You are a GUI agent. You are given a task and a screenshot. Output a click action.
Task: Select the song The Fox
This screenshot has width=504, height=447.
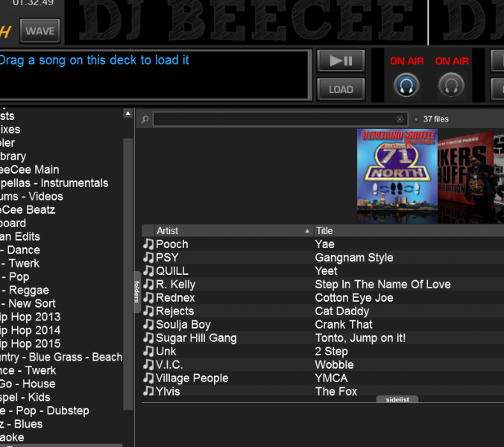(x=336, y=391)
